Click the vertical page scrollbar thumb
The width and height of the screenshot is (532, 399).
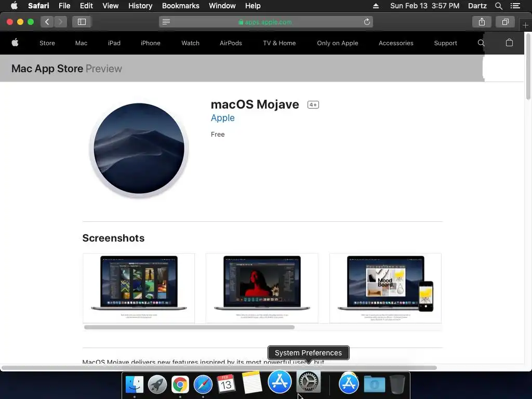click(528, 66)
